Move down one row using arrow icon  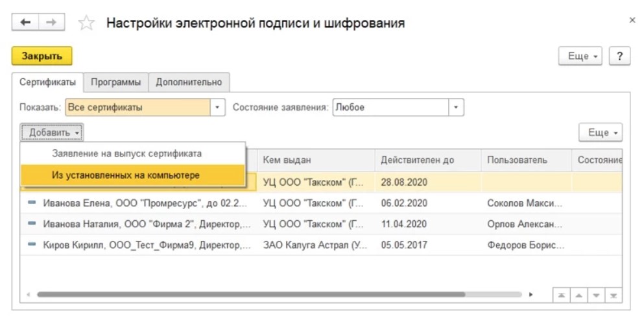[595, 295]
